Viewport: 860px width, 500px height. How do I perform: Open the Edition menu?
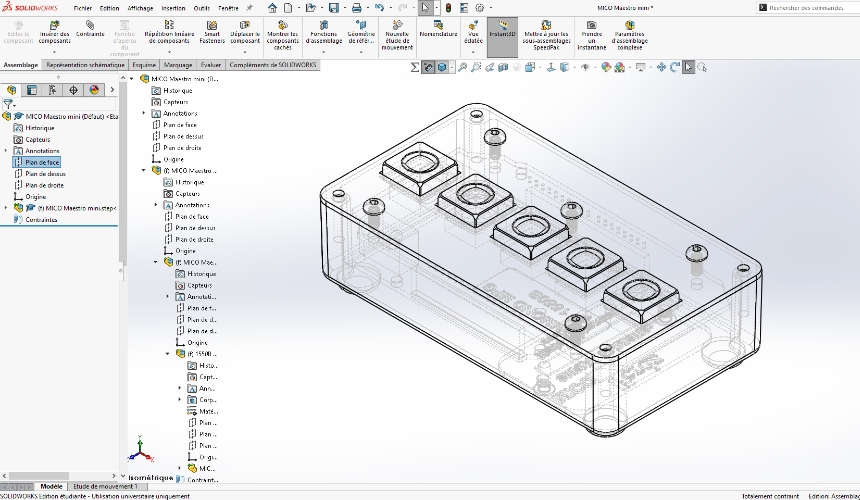[109, 8]
